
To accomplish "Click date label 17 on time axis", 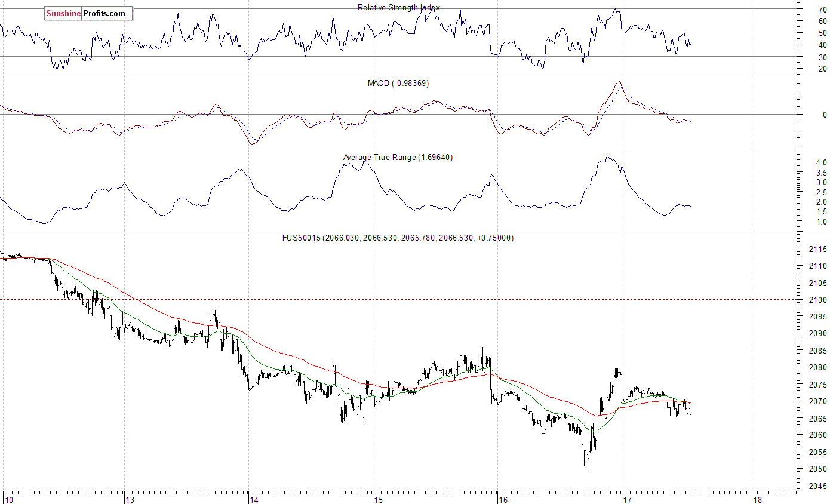I will click(x=628, y=499).
